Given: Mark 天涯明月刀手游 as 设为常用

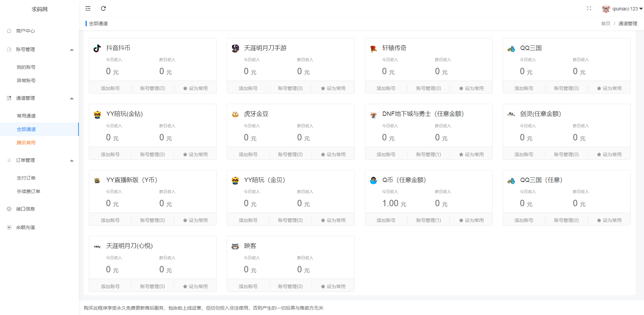Looking at the screenshot, I should point(333,88).
